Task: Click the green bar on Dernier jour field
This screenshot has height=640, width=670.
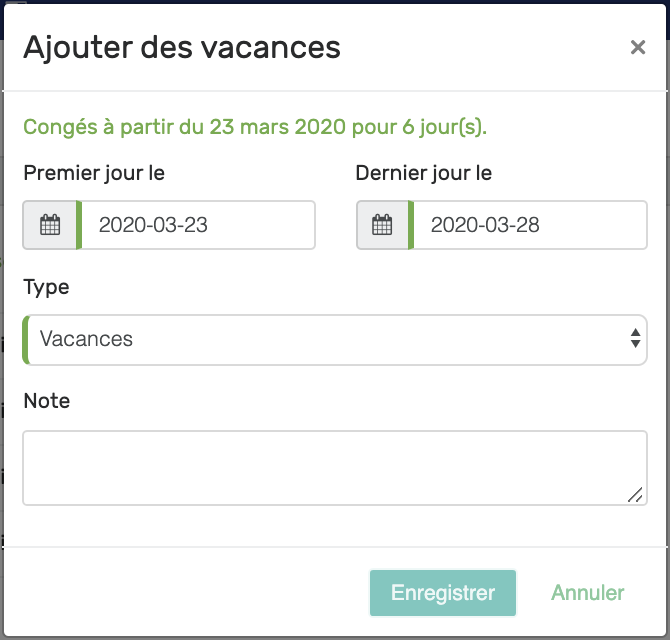Action: [x=411, y=225]
